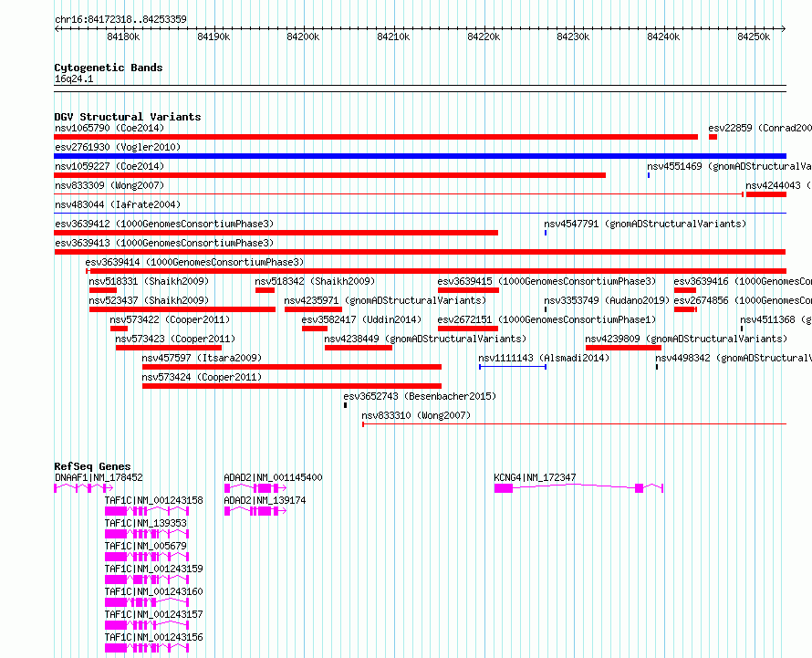This screenshot has width=812, height=658.
Task: Select nsv1111143 (Alsmadi2014) label
Action: [544, 358]
